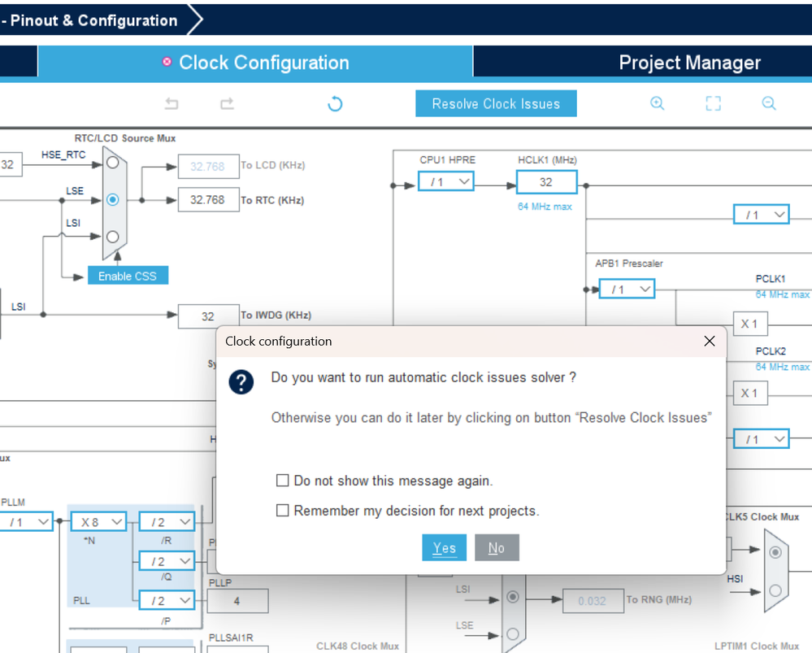Image resolution: width=812 pixels, height=653 pixels.
Task: Click the To RTC (KHz) value box
Action: pyautogui.click(x=209, y=199)
